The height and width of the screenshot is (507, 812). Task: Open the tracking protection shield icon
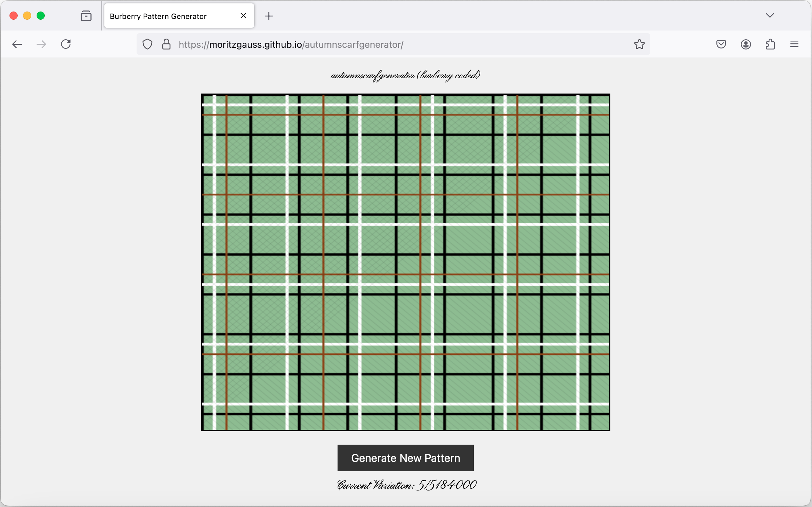[x=147, y=44]
